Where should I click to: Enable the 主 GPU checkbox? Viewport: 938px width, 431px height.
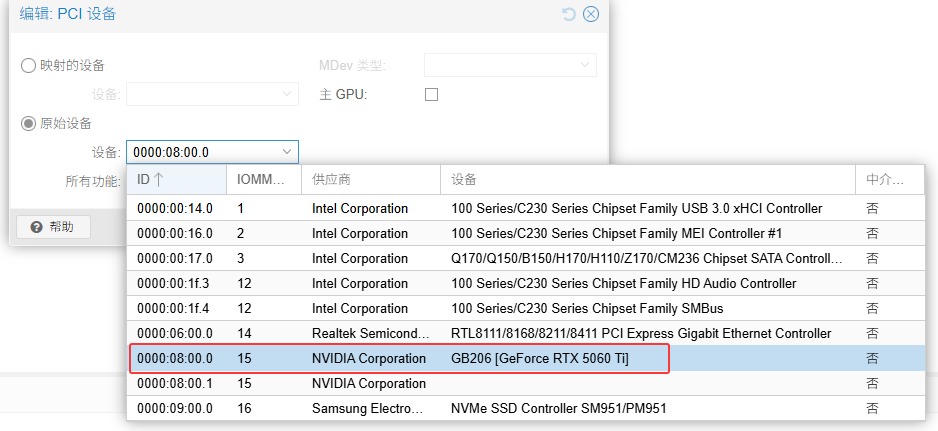432,95
